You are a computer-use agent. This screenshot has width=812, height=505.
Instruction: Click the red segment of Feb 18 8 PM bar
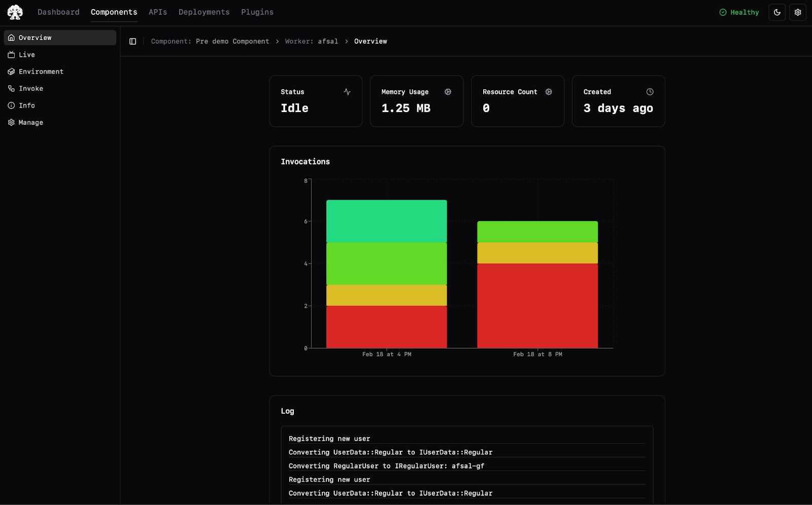(537, 306)
